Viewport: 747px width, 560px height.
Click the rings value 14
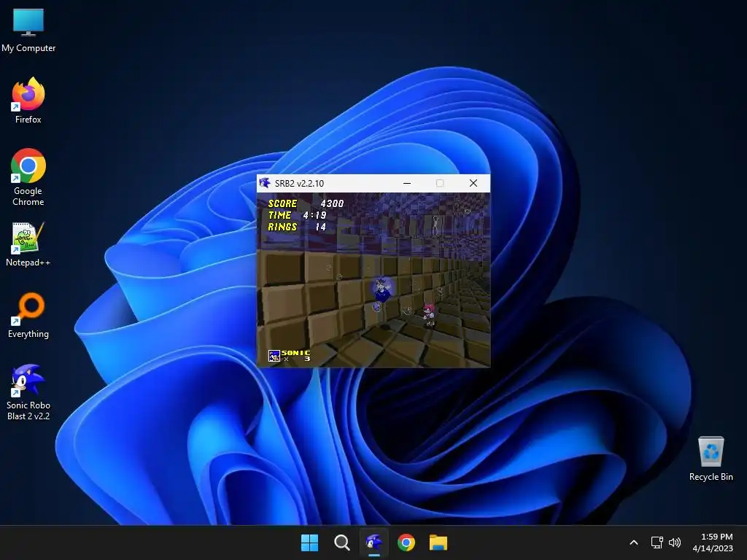pos(321,227)
